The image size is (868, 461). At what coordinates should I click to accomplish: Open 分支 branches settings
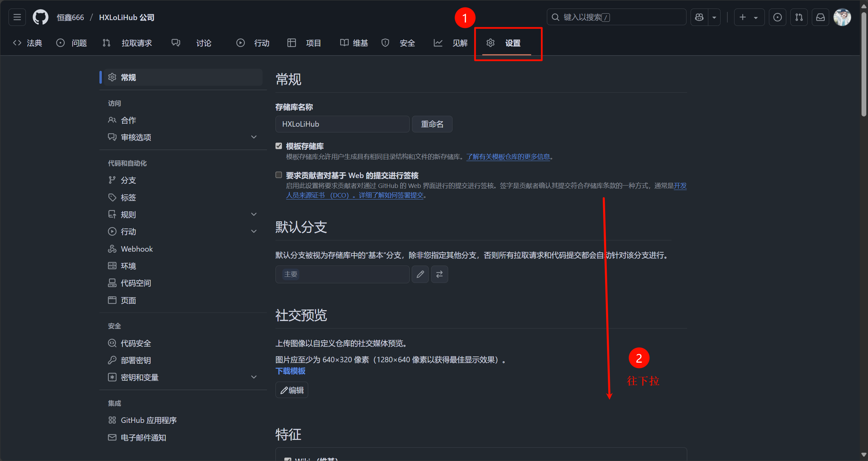[x=183, y=180]
